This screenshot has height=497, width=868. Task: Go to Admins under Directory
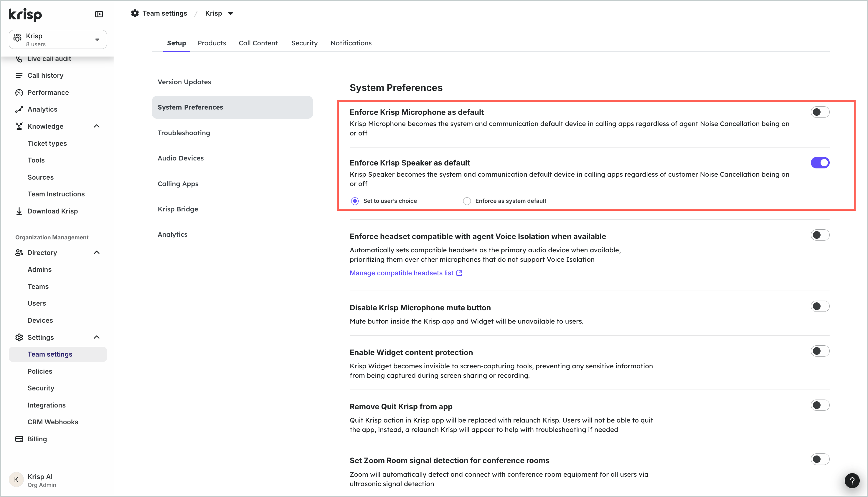point(39,269)
